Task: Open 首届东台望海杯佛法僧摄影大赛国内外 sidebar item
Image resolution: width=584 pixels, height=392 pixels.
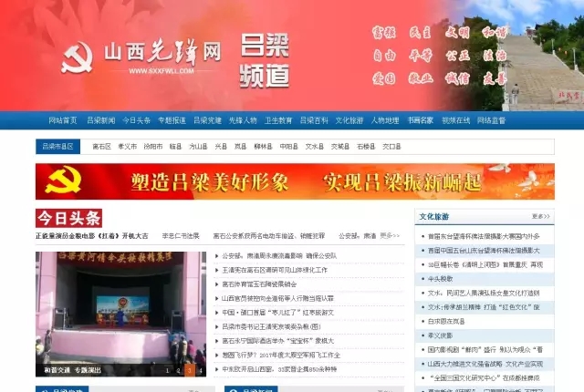Action: pos(484,236)
